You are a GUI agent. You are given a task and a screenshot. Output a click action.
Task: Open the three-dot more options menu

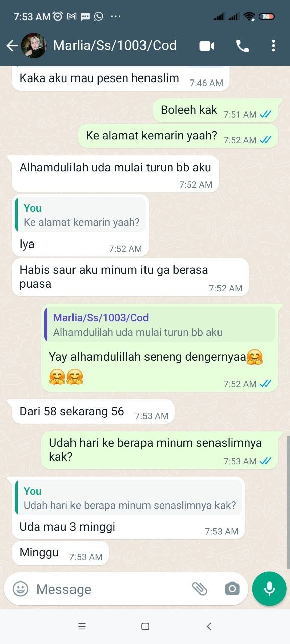[273, 46]
